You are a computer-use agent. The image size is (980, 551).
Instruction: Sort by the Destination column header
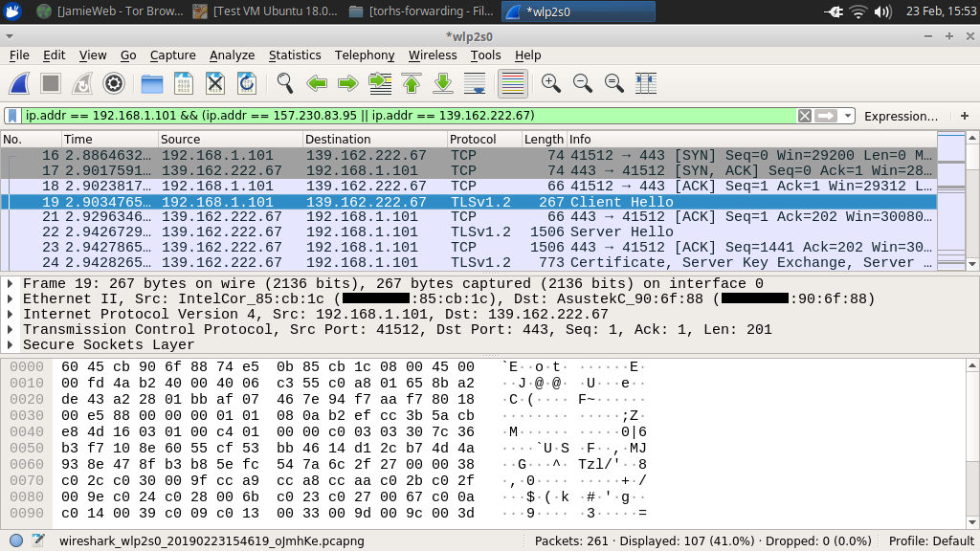[375, 140]
